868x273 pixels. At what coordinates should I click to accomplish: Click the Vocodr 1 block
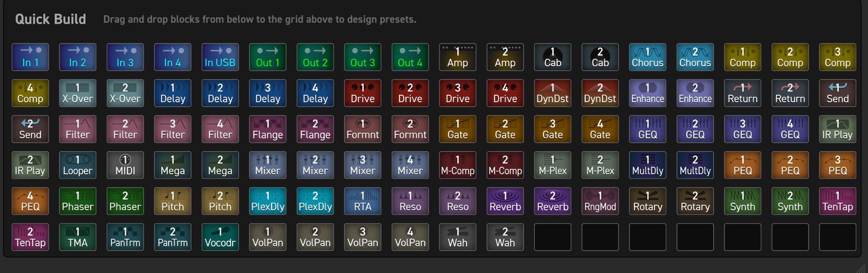coord(220,237)
